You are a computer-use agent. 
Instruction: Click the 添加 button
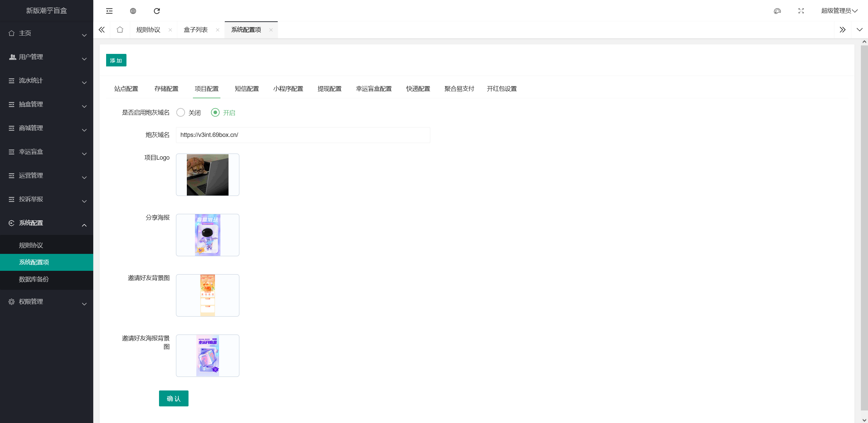116,60
